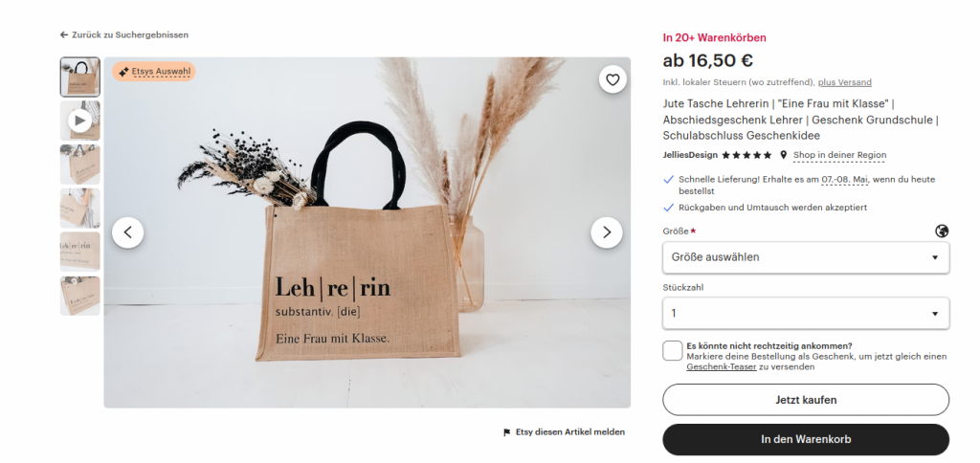Open the plus Versand link
This screenshot has width=980, height=463.
(x=844, y=82)
